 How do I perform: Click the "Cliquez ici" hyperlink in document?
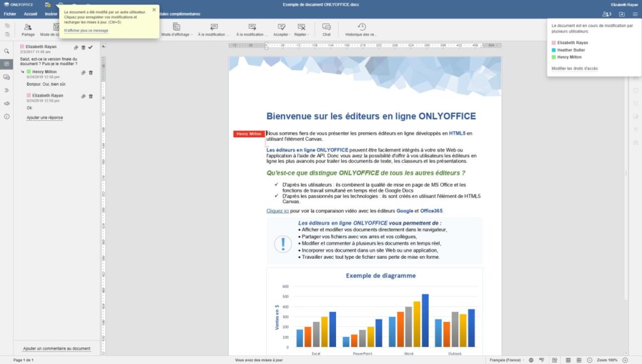(x=278, y=211)
